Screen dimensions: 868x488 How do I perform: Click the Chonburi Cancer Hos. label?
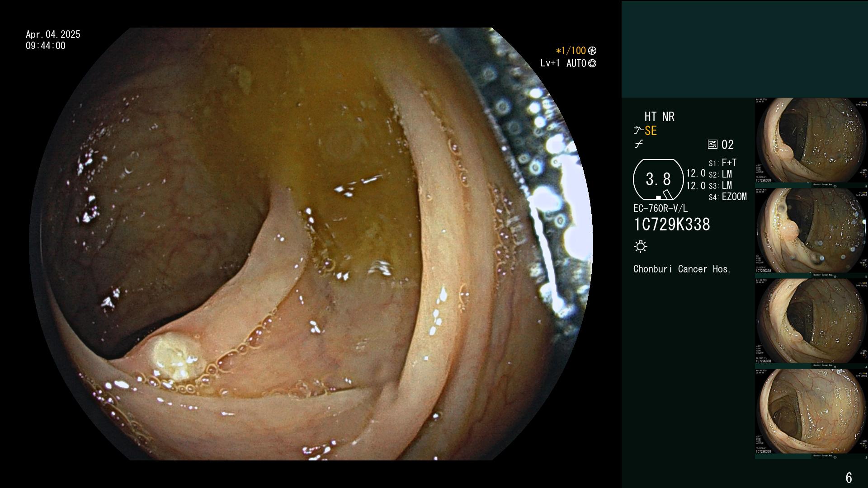(x=682, y=269)
